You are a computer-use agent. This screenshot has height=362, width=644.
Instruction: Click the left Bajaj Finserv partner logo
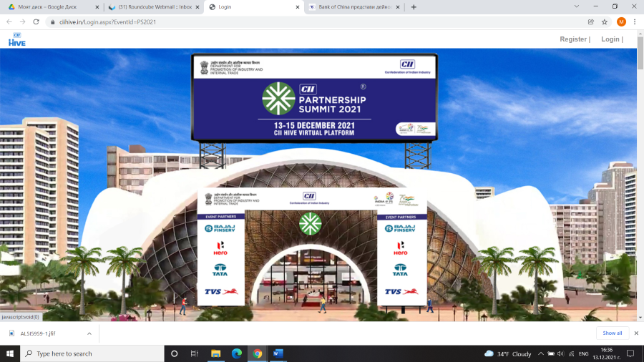[220, 229]
